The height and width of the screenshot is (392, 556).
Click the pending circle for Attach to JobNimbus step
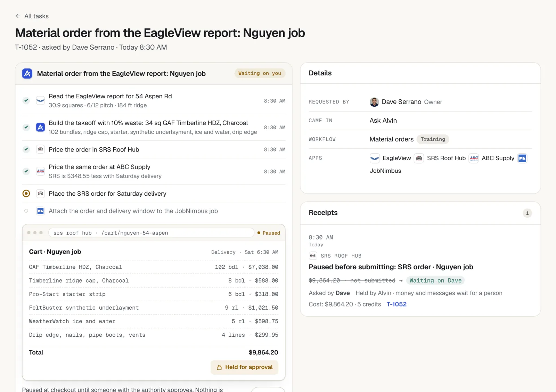(26, 211)
